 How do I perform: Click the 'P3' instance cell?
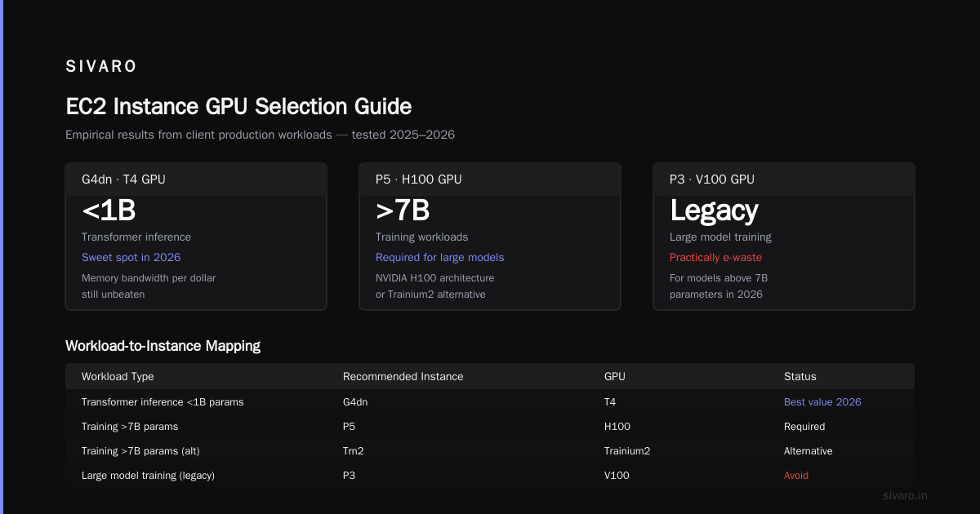pyautogui.click(x=350, y=476)
